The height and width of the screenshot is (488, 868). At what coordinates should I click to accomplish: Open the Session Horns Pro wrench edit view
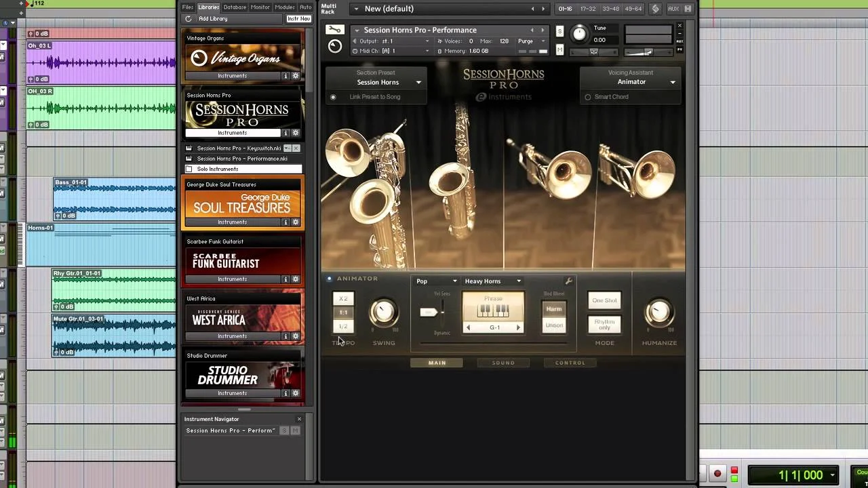335,30
